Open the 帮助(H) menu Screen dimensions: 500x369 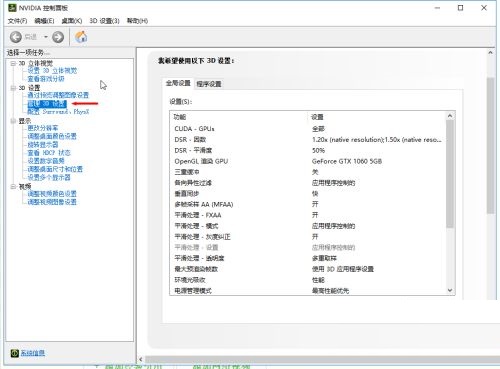pyautogui.click(x=137, y=21)
